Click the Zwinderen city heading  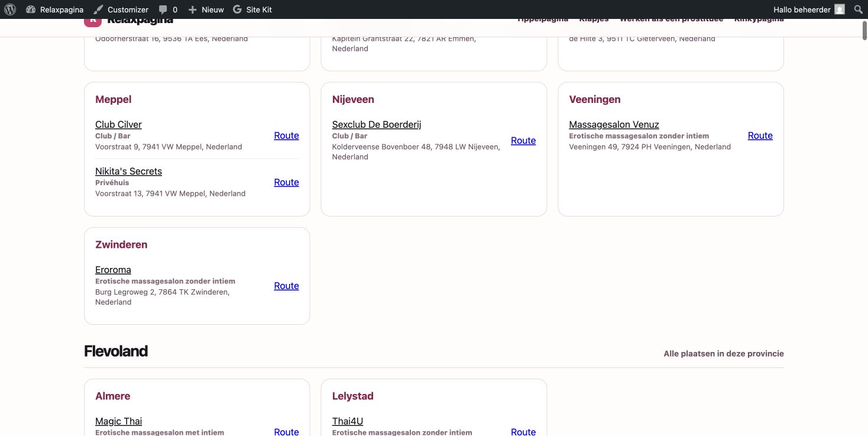[x=121, y=244]
